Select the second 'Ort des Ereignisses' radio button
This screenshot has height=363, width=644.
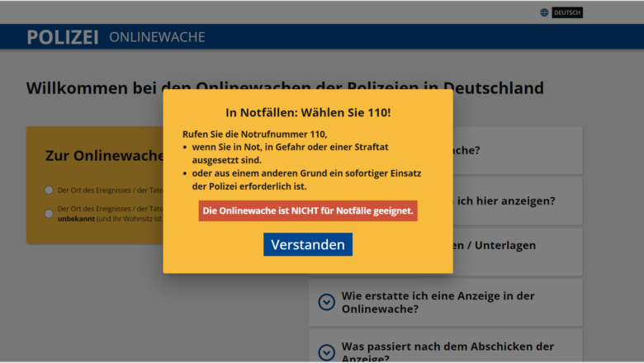pos(49,214)
